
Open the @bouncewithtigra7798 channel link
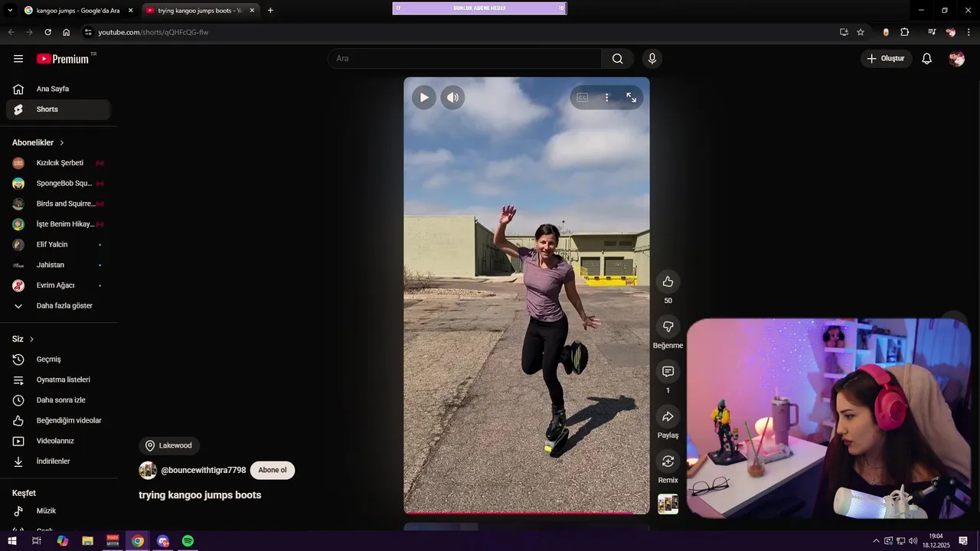point(203,470)
